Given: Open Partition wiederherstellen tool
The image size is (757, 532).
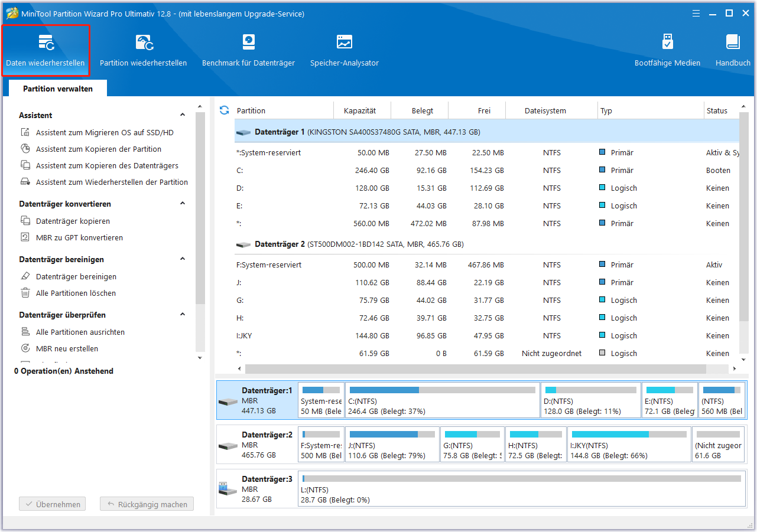Looking at the screenshot, I should 144,51.
